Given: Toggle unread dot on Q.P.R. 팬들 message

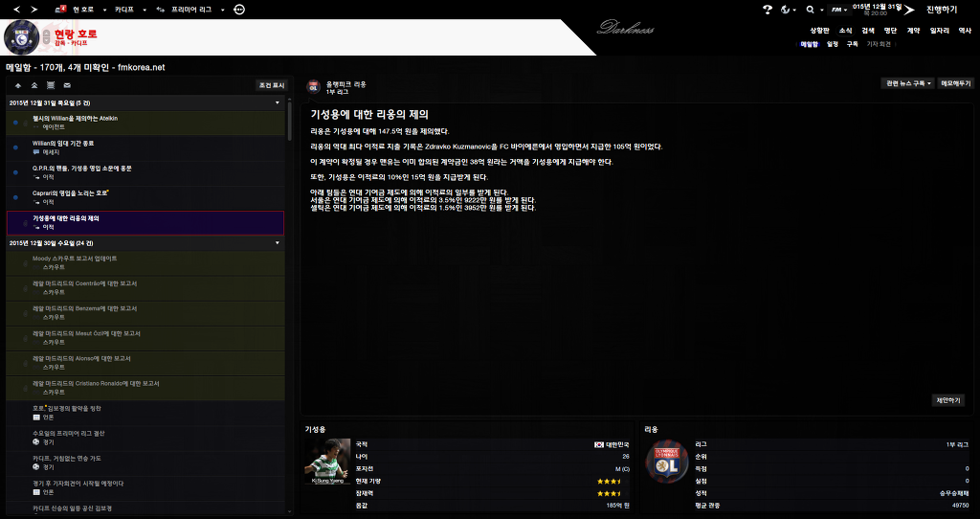Looking at the screenshot, I should point(15,172).
